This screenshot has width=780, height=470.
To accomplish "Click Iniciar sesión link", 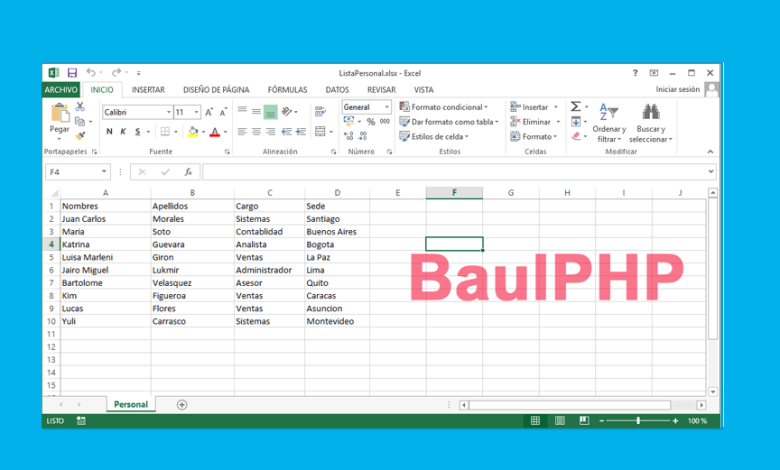I will point(677,90).
